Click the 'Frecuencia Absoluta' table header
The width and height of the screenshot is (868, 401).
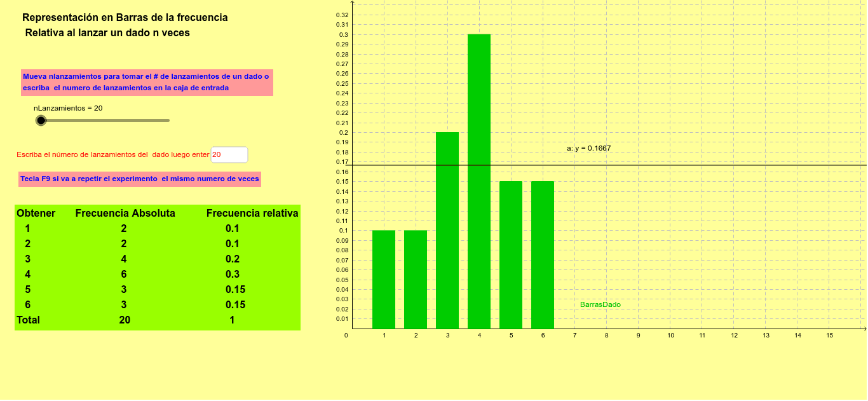125,213
